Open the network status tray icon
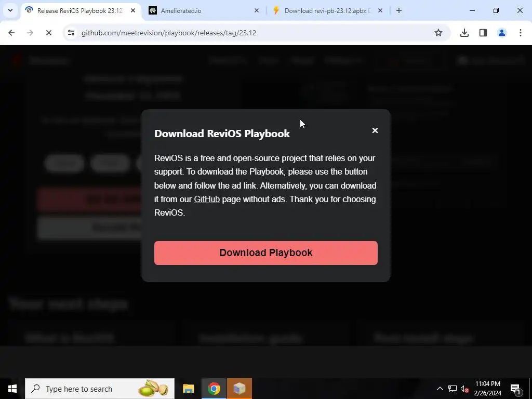 453,389
